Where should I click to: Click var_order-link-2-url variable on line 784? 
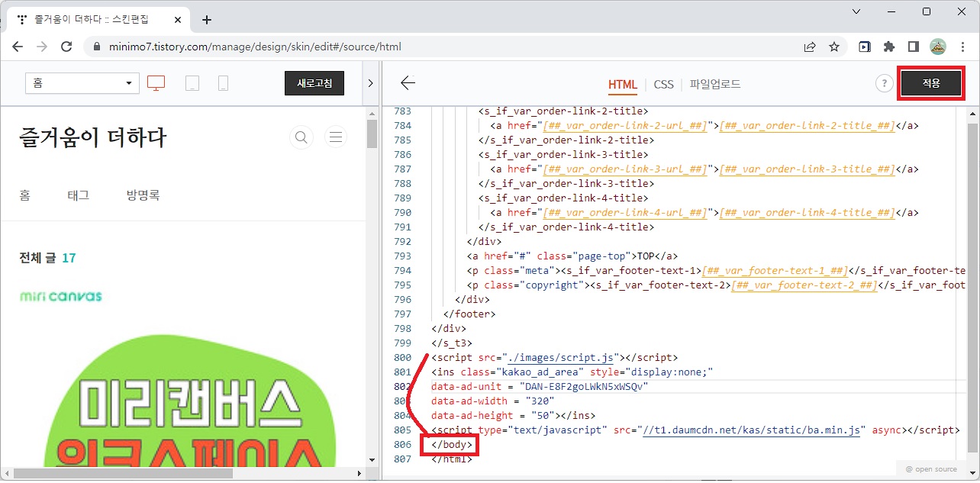point(624,125)
